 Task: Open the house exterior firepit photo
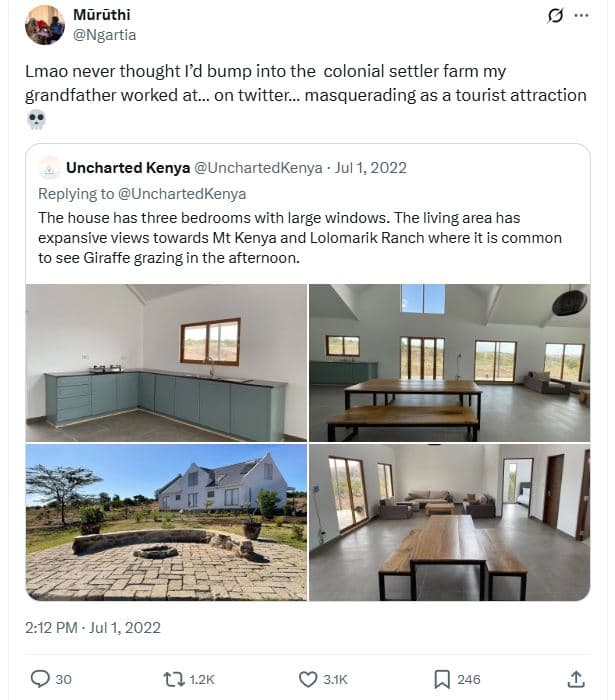pyautogui.click(x=166, y=522)
